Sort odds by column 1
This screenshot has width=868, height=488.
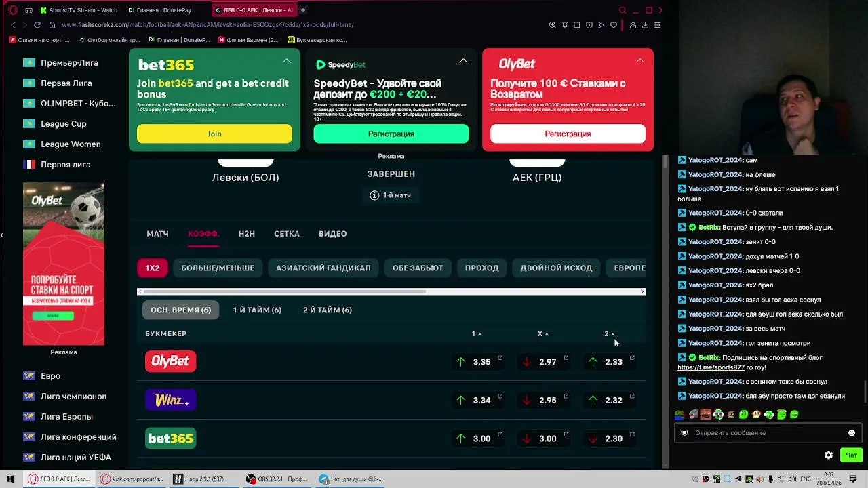(x=477, y=333)
